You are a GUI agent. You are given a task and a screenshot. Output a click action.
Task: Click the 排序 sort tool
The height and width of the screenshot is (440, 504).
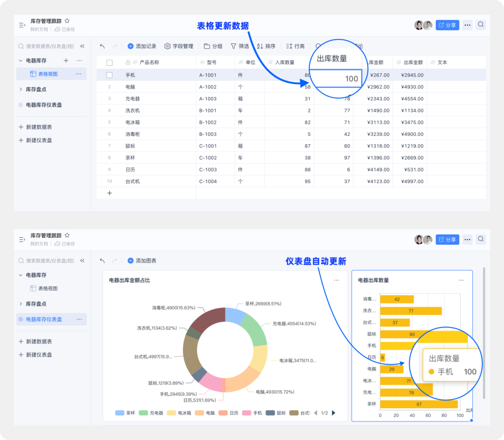[260, 46]
